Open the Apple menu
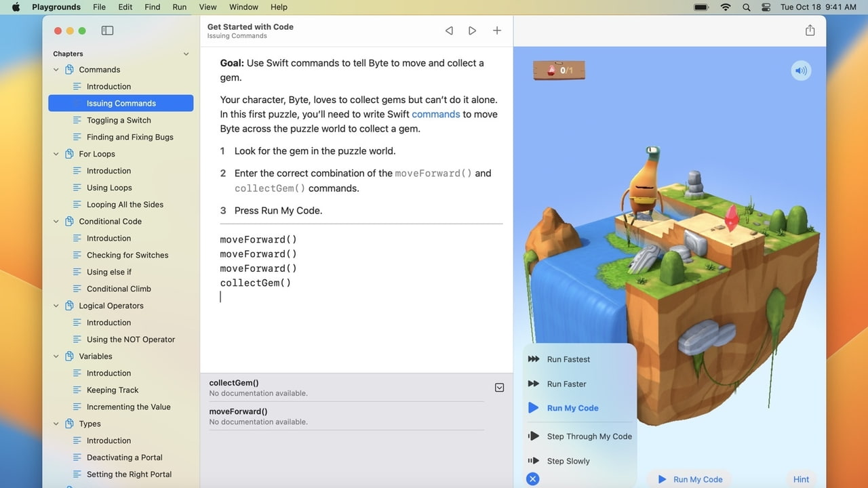 pos(16,7)
